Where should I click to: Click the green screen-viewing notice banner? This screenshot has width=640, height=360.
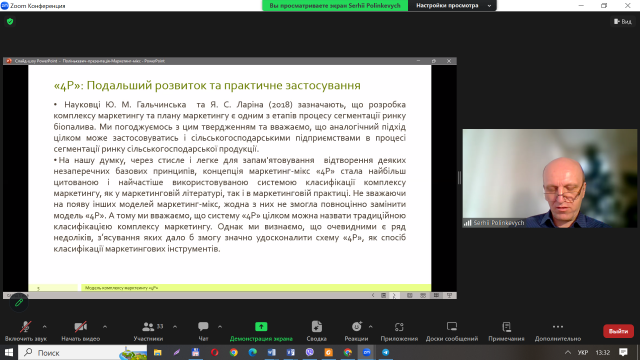[335, 6]
